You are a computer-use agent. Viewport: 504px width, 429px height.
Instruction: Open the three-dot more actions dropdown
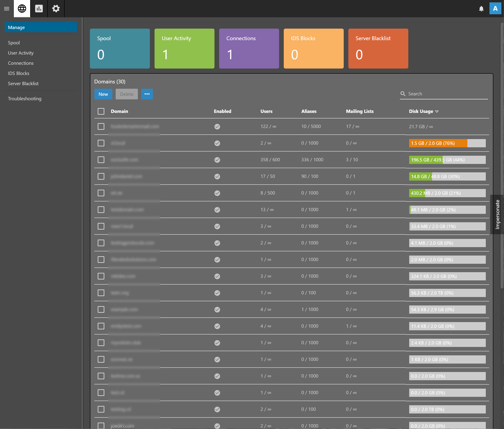(x=147, y=94)
